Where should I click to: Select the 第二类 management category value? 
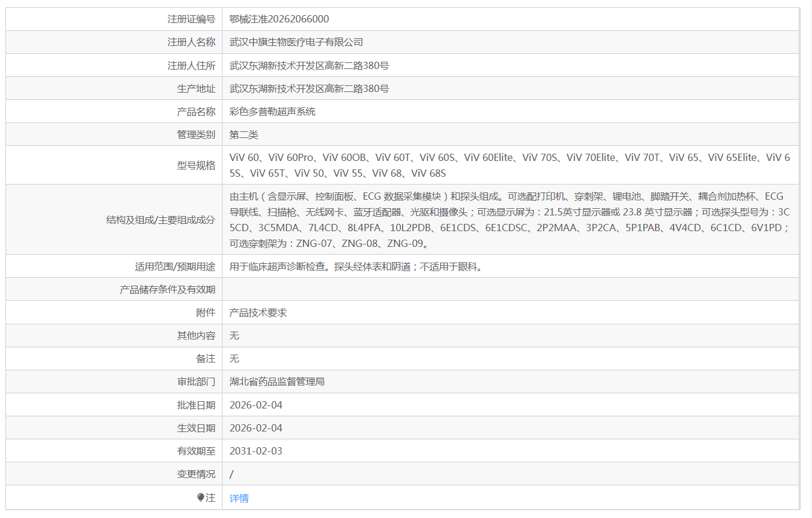tap(244, 134)
